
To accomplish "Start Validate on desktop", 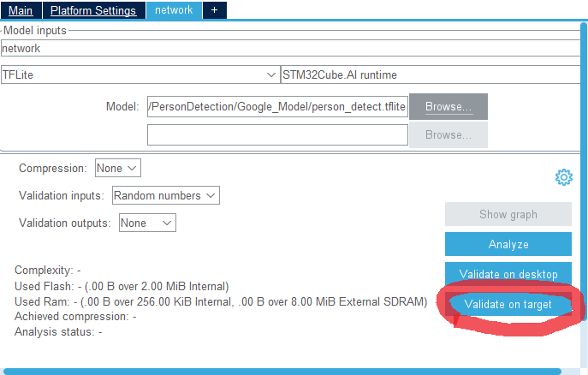I will point(508,274).
